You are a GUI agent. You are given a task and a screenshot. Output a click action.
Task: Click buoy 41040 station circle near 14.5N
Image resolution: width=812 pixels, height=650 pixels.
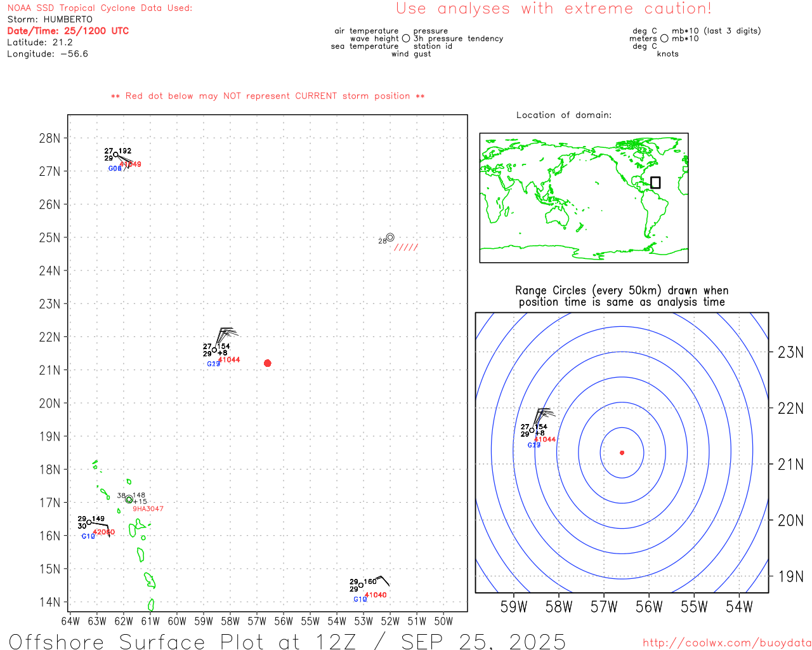(361, 585)
